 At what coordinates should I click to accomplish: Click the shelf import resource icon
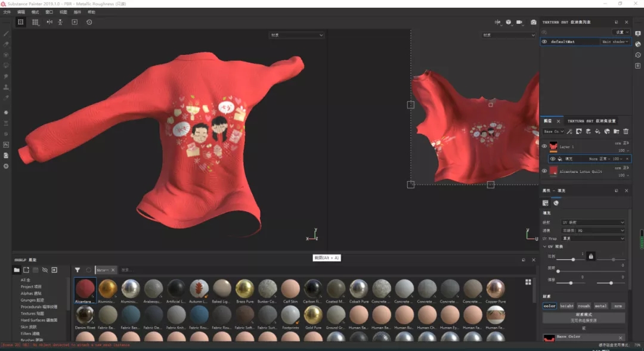click(54, 270)
